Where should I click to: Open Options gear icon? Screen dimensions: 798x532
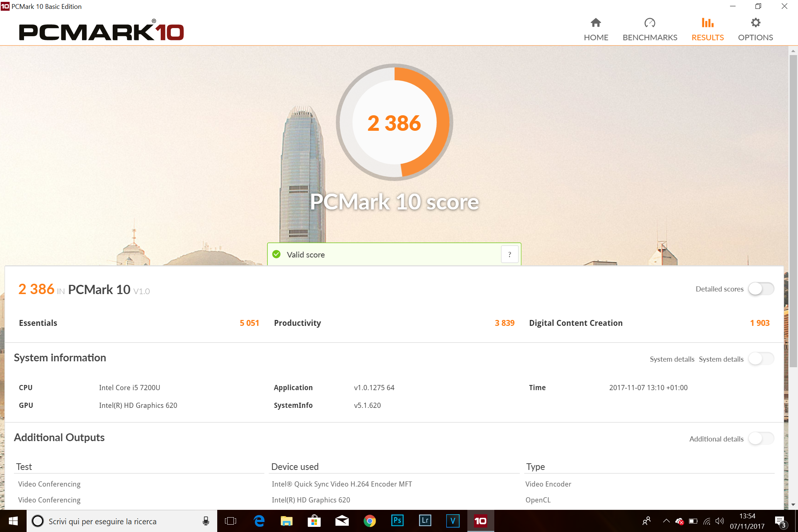[755, 23]
